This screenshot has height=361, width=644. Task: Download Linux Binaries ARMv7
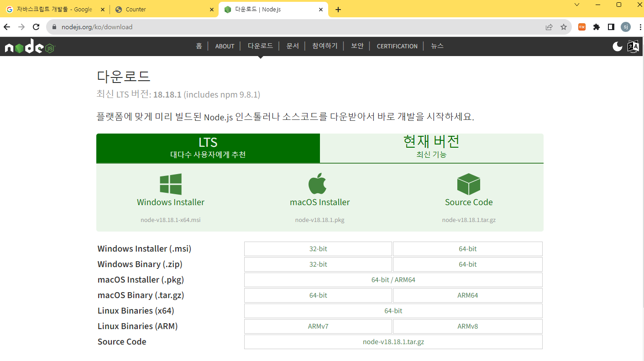point(318,326)
